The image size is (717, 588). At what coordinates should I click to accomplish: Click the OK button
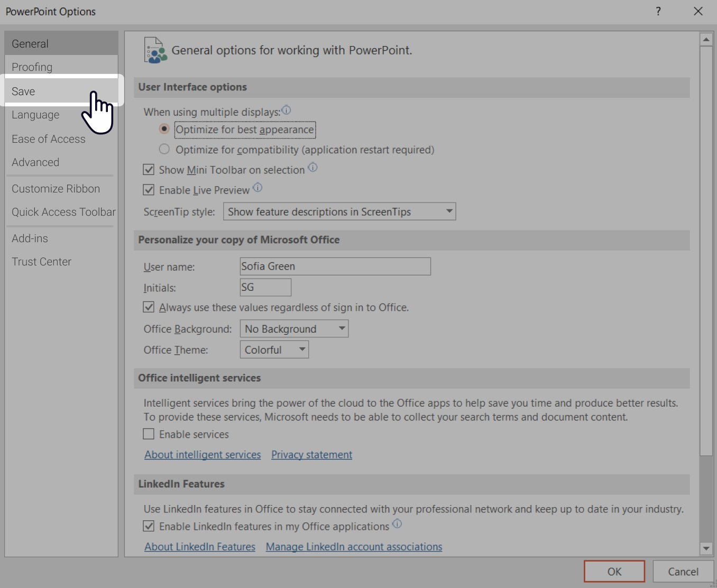(614, 571)
